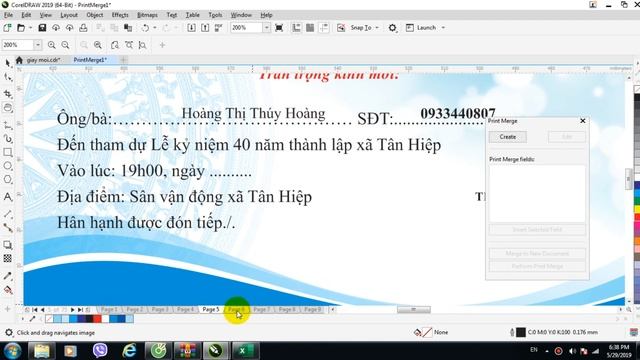The image size is (640, 360).
Task: Select the Pan hand tool
Action: (7, 108)
